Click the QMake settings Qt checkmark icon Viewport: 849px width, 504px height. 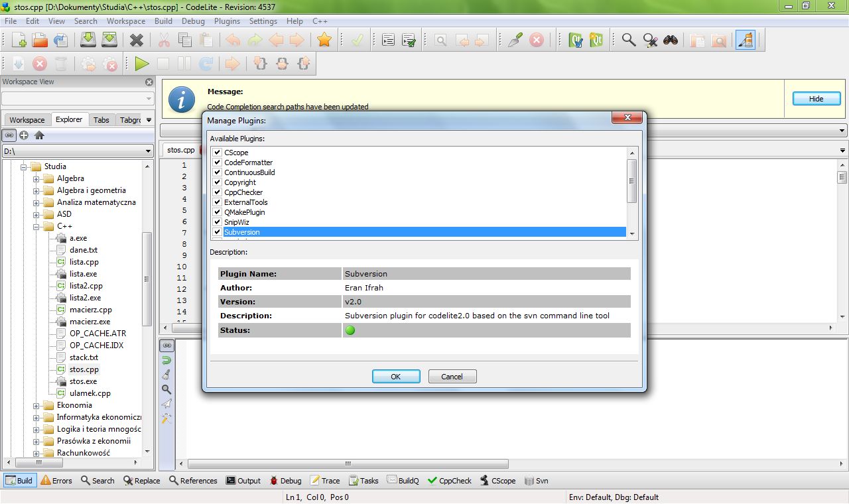(x=576, y=40)
